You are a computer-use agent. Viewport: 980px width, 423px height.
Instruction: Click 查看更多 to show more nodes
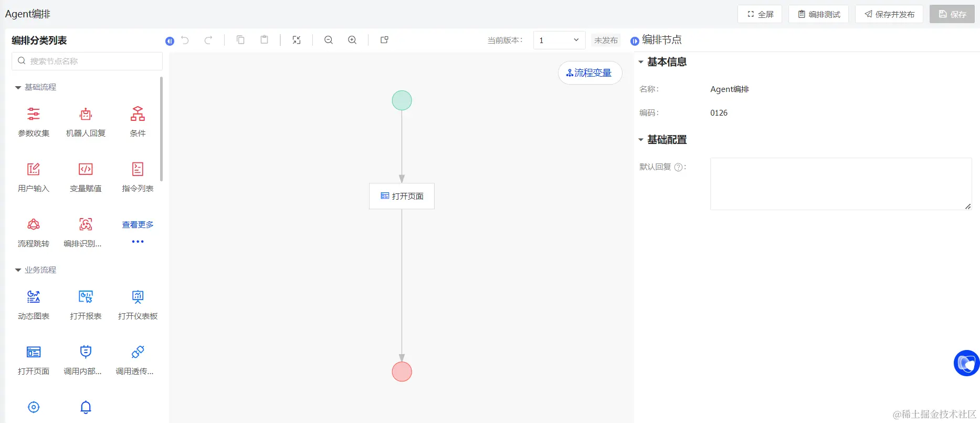click(x=138, y=225)
